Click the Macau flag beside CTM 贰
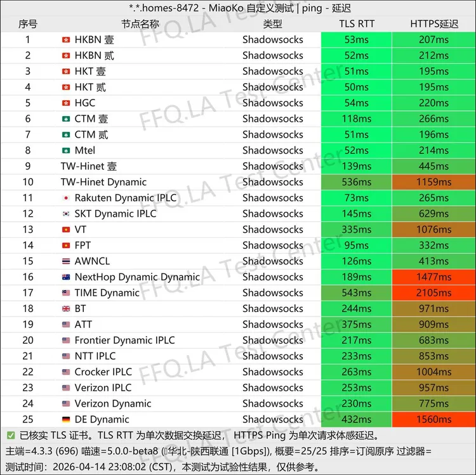The height and width of the screenshot is (475, 476). (x=66, y=134)
